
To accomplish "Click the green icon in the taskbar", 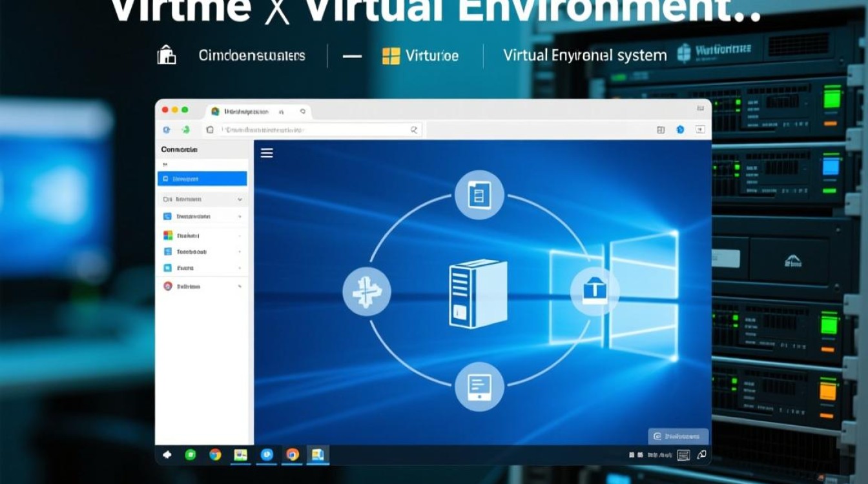I will (x=191, y=455).
